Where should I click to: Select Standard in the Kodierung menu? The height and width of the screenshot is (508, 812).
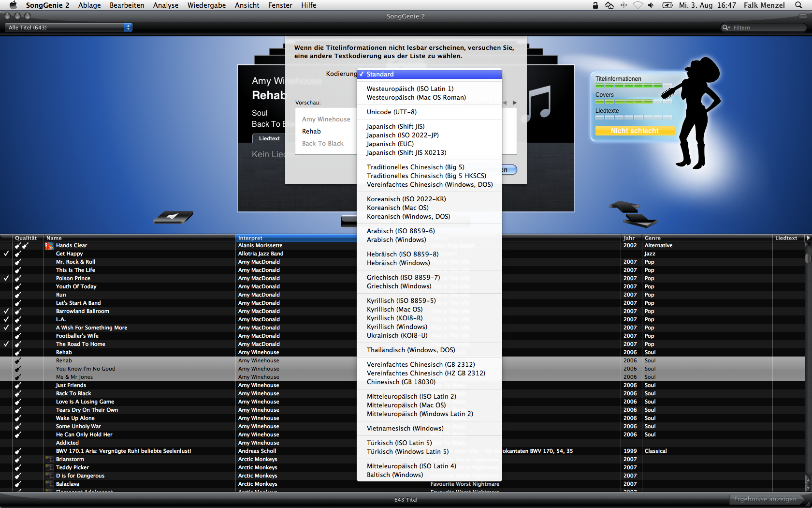(x=429, y=75)
